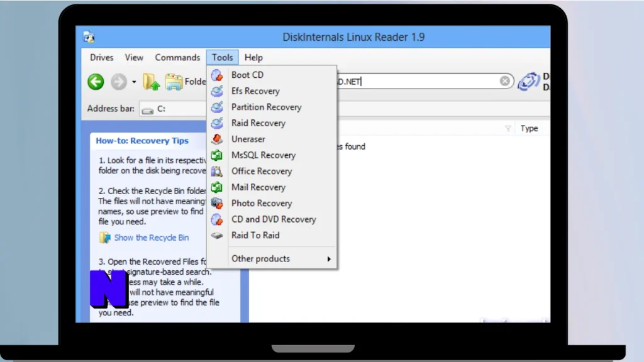Click the C: address bar field
Image resolution: width=644 pixels, height=362 pixels.
[x=172, y=109]
